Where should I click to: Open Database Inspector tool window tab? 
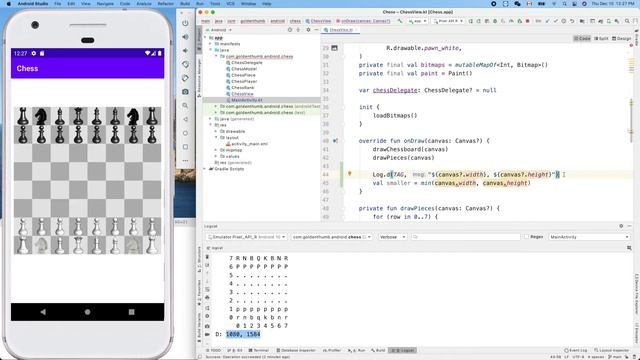click(296, 350)
